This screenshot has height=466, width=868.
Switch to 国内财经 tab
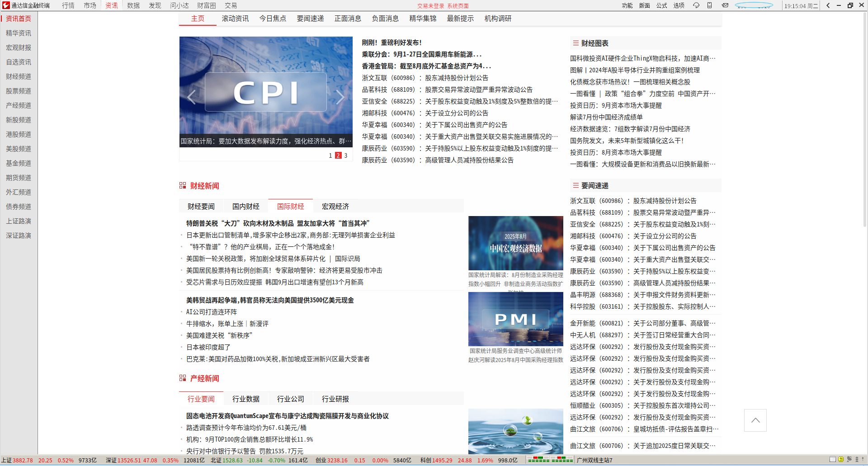(246, 206)
